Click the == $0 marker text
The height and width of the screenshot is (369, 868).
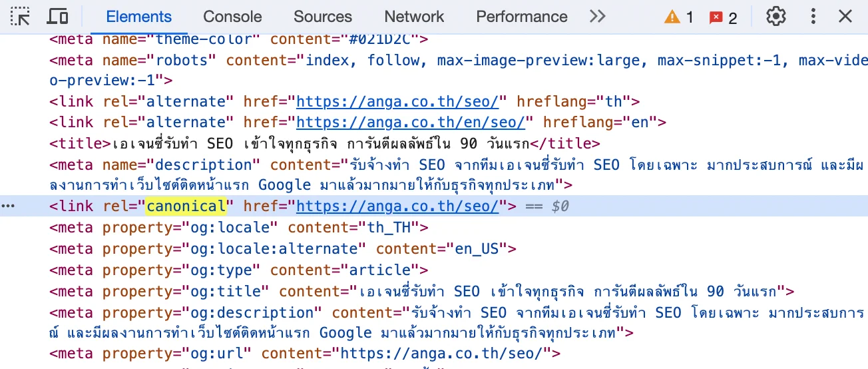coord(547,206)
